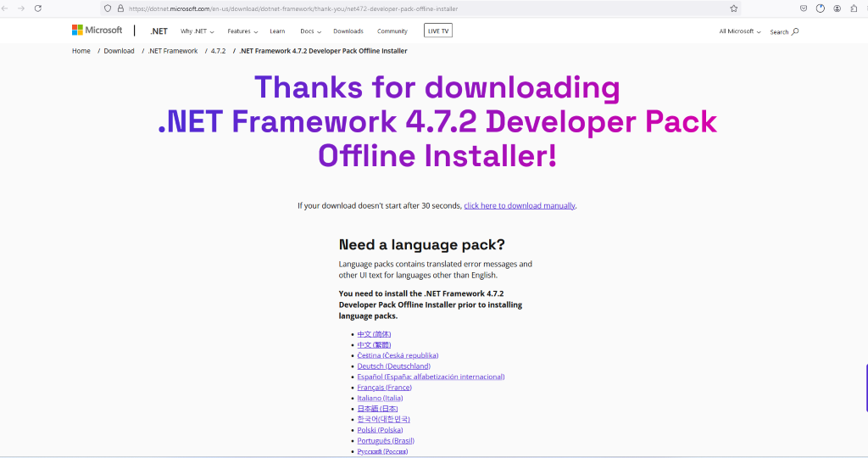This screenshot has height=458, width=868.
Task: Open the 中文 (简体) language pack link
Action: (x=374, y=334)
